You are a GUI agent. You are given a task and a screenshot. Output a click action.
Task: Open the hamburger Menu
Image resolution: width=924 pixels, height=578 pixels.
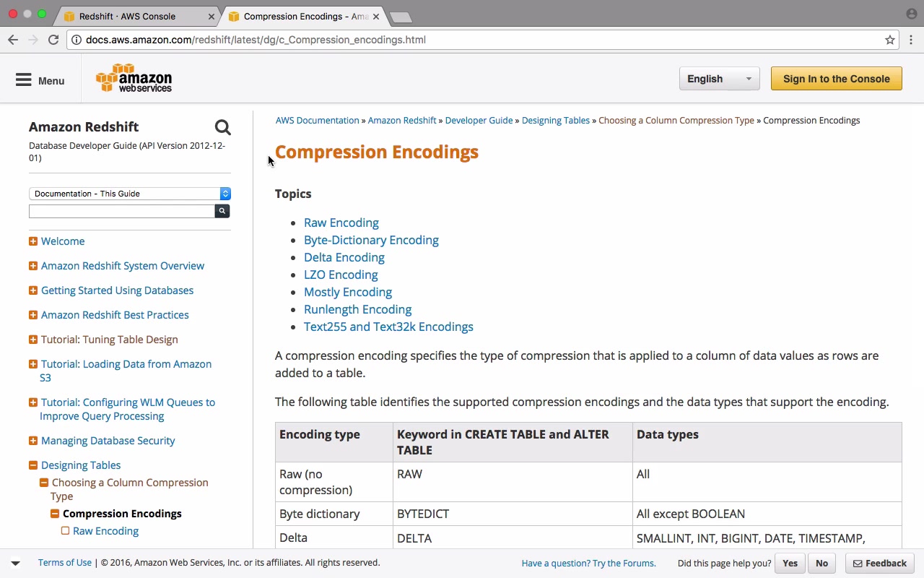pos(40,80)
